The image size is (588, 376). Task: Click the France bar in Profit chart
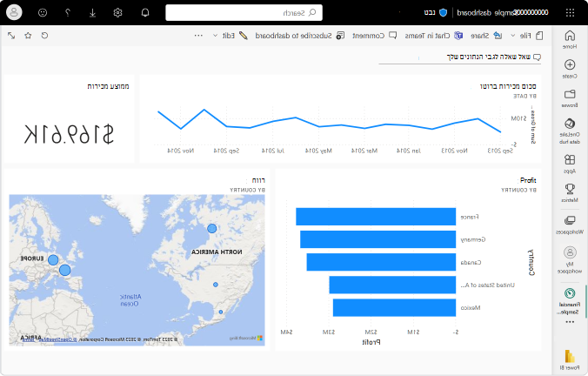point(376,217)
